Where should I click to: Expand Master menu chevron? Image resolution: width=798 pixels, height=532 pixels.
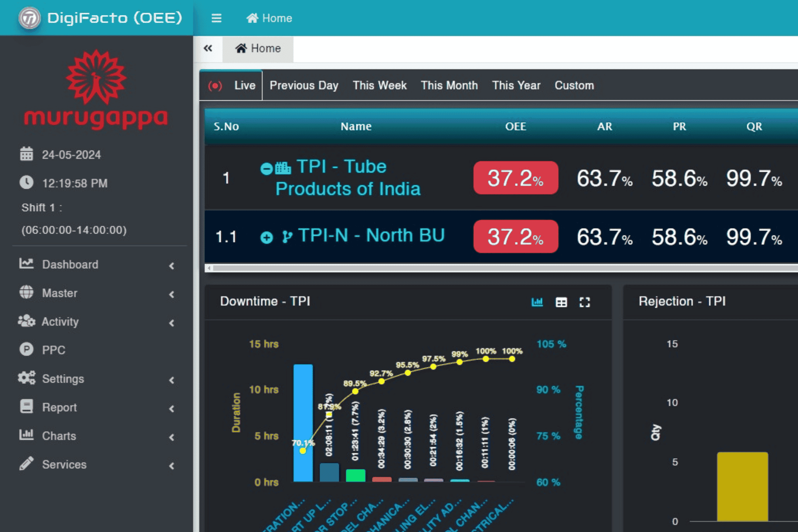coord(172,294)
